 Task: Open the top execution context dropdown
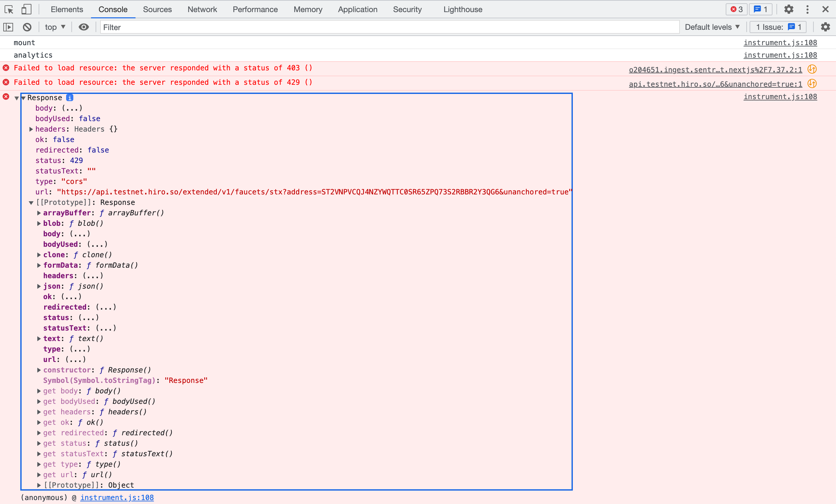pyautogui.click(x=55, y=27)
